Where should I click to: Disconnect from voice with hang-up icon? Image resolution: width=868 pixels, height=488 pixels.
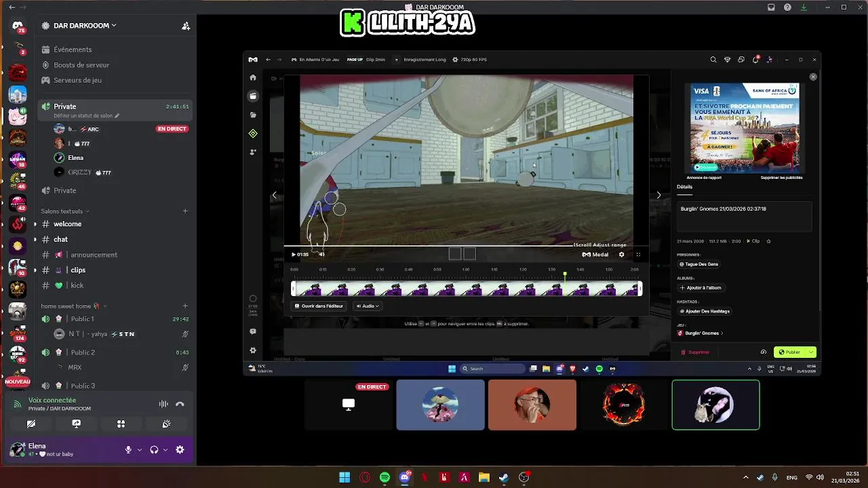180,404
